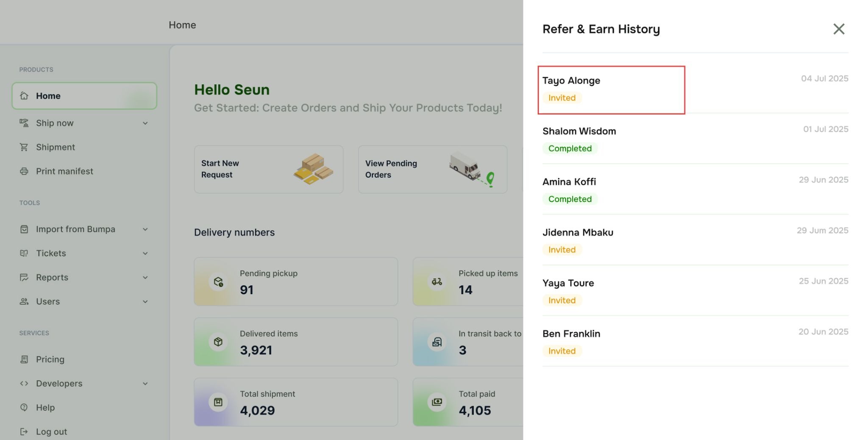Expand the Import from Bumpa chevron

tap(145, 229)
